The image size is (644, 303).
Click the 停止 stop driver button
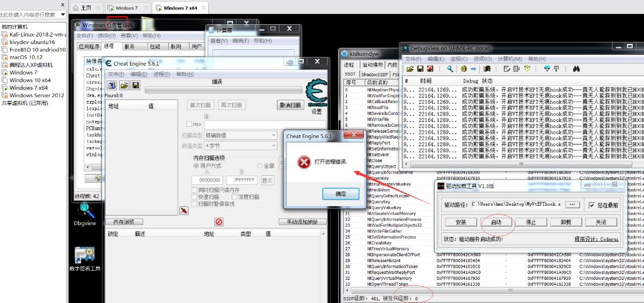click(x=531, y=222)
